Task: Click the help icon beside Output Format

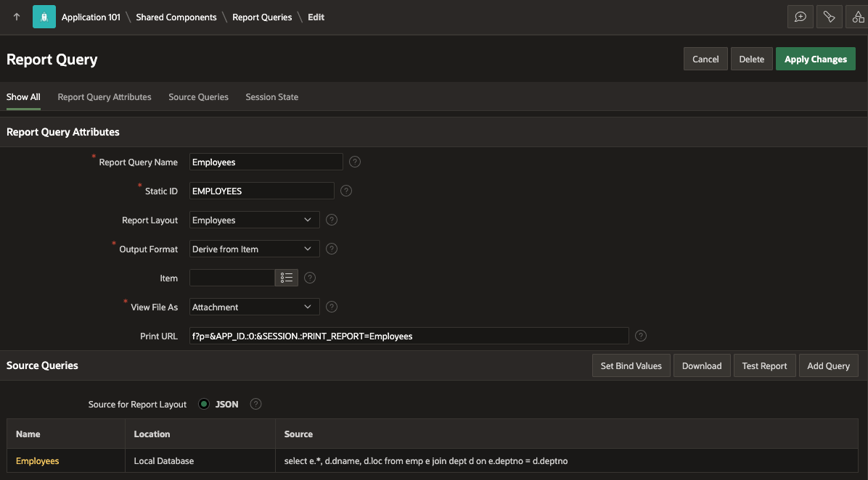Action: [332, 249]
